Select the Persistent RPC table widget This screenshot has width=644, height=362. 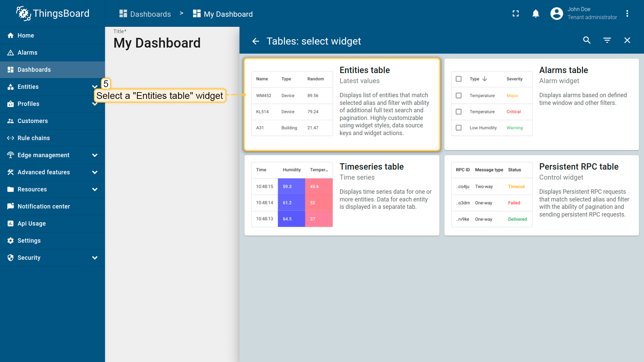click(541, 195)
